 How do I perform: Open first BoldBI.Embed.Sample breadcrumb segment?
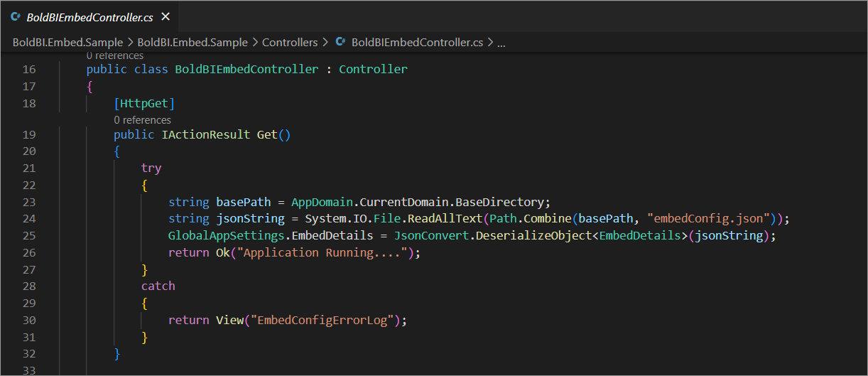pos(67,43)
